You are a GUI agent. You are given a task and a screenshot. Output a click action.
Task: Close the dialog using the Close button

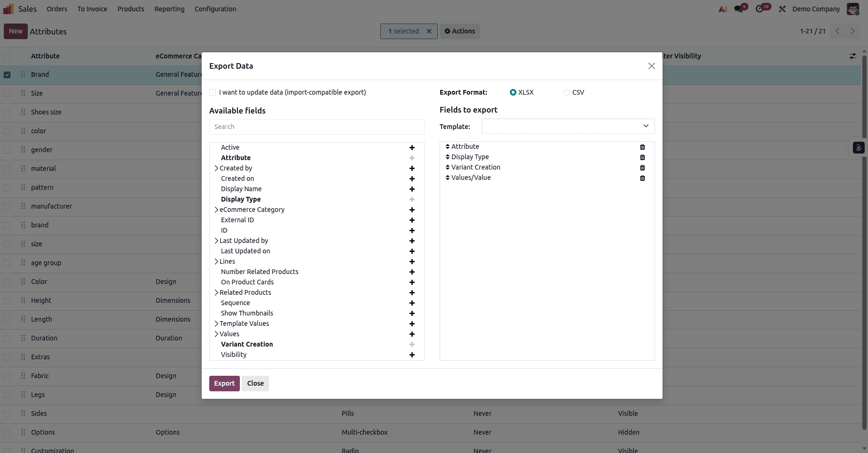click(x=255, y=383)
